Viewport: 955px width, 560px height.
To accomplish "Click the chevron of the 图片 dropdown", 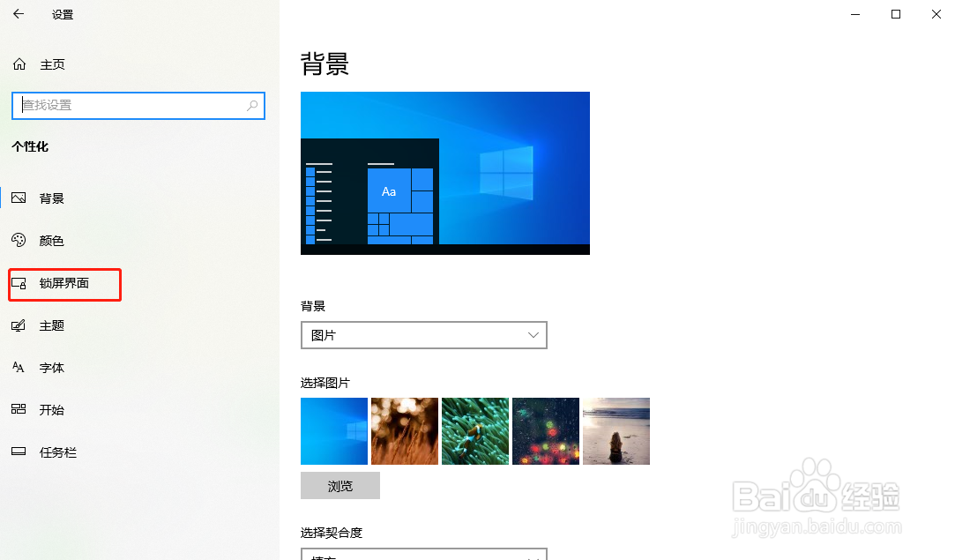I will [x=533, y=335].
